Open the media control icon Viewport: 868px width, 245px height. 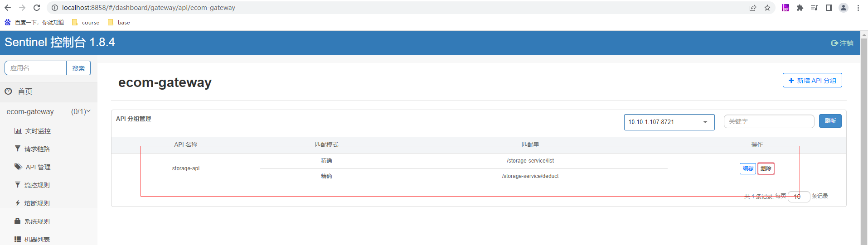click(815, 8)
